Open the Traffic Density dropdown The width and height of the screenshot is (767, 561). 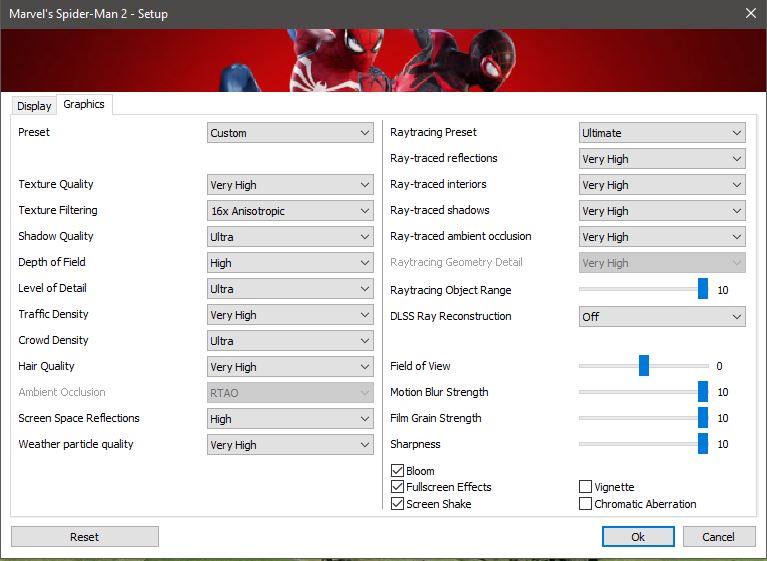tap(290, 315)
